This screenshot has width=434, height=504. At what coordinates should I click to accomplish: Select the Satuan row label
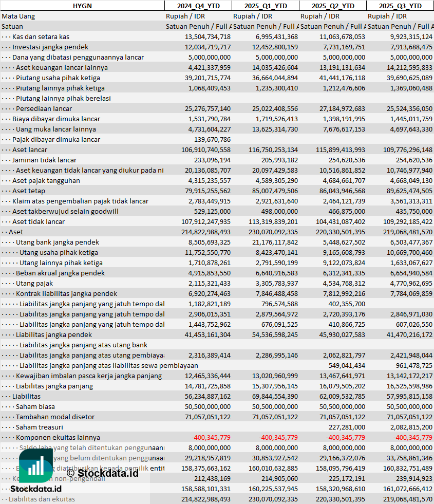[x=12, y=26]
